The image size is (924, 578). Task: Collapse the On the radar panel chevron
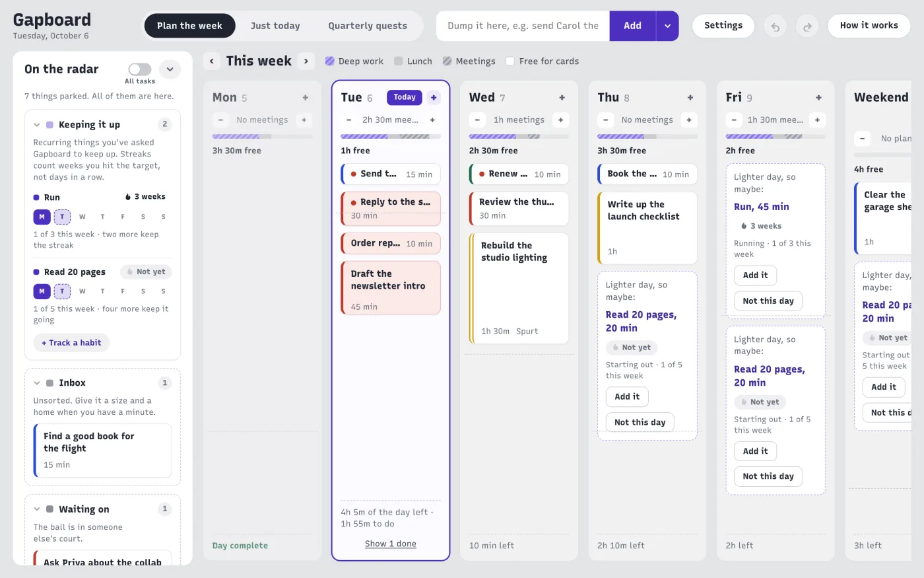tap(170, 69)
